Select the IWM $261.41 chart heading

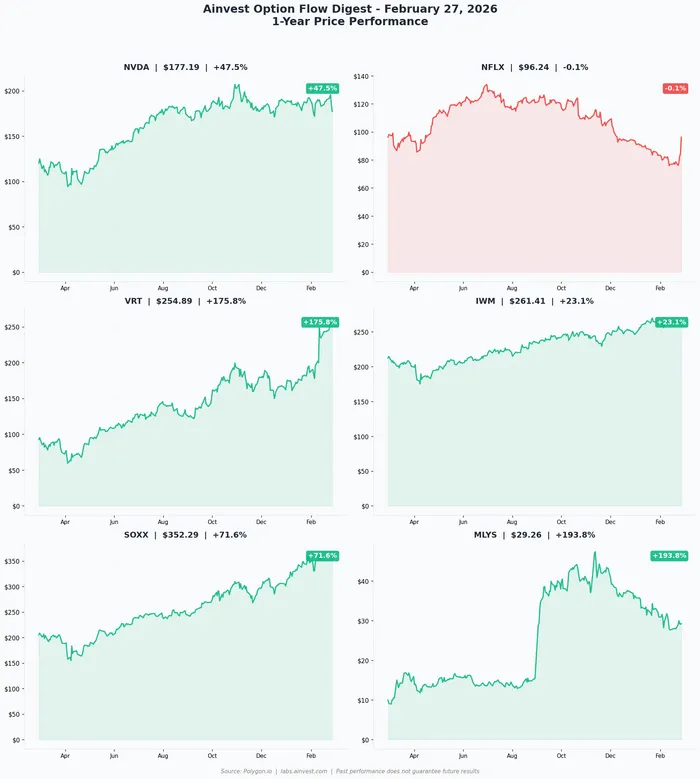[x=534, y=300]
